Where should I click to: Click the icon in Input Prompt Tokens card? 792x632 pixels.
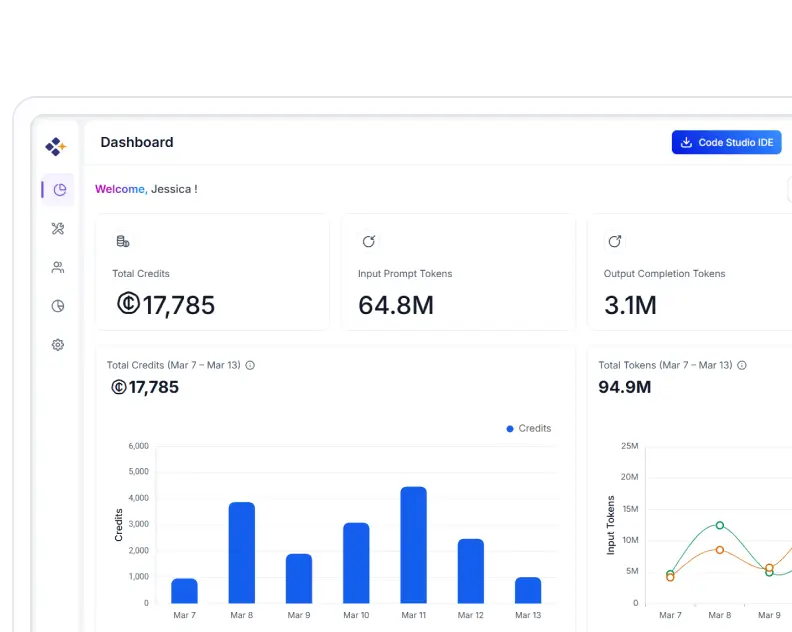pos(369,241)
